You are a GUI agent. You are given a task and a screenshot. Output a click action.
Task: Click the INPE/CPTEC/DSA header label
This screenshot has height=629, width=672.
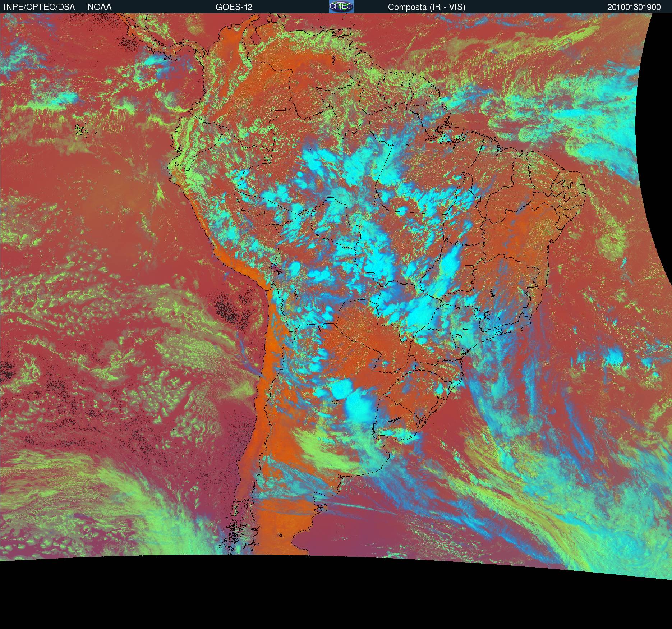[40, 7]
